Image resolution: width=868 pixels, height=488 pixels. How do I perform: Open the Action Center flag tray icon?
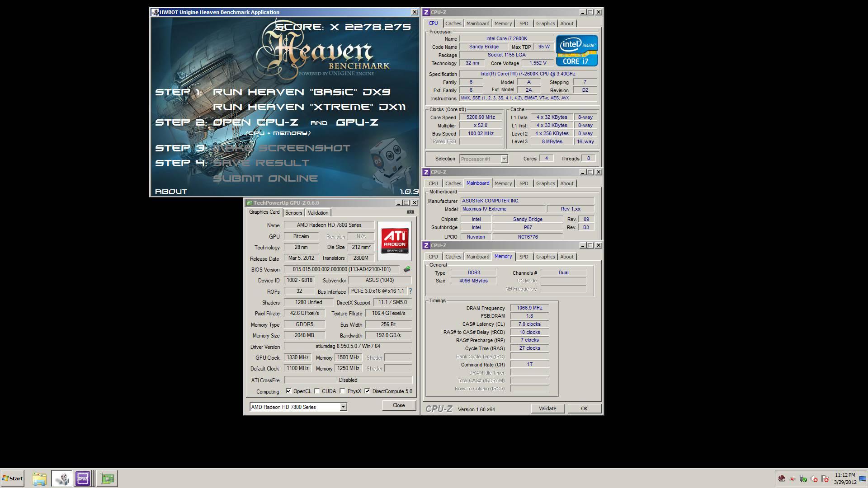point(825,479)
